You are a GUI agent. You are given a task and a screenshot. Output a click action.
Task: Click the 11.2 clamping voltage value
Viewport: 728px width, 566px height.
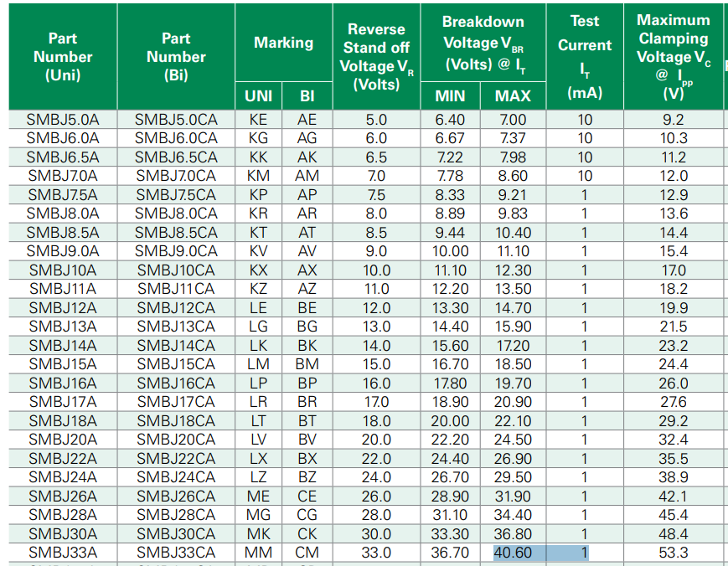(674, 157)
